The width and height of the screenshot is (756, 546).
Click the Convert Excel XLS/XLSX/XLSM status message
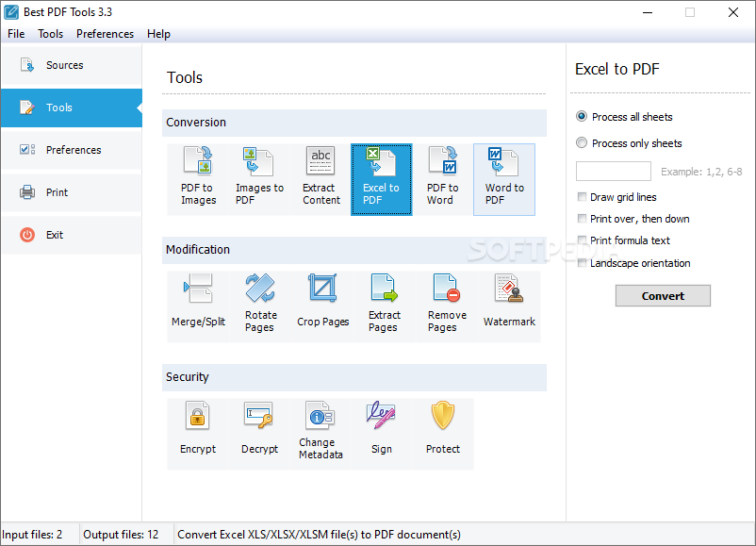(x=319, y=535)
